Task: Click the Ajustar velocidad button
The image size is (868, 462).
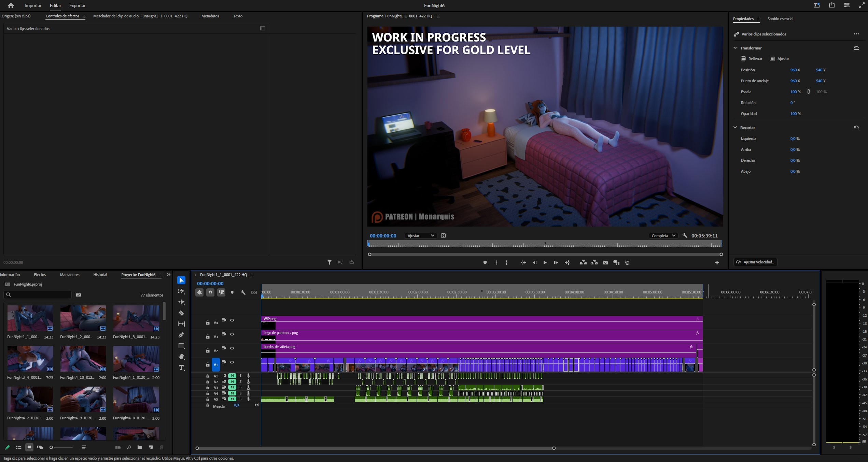Action: (755, 262)
